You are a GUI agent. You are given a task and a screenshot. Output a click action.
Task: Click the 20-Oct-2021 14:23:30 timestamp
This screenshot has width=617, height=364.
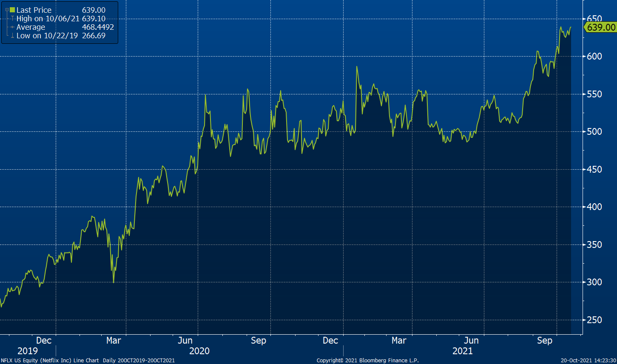tap(588, 361)
